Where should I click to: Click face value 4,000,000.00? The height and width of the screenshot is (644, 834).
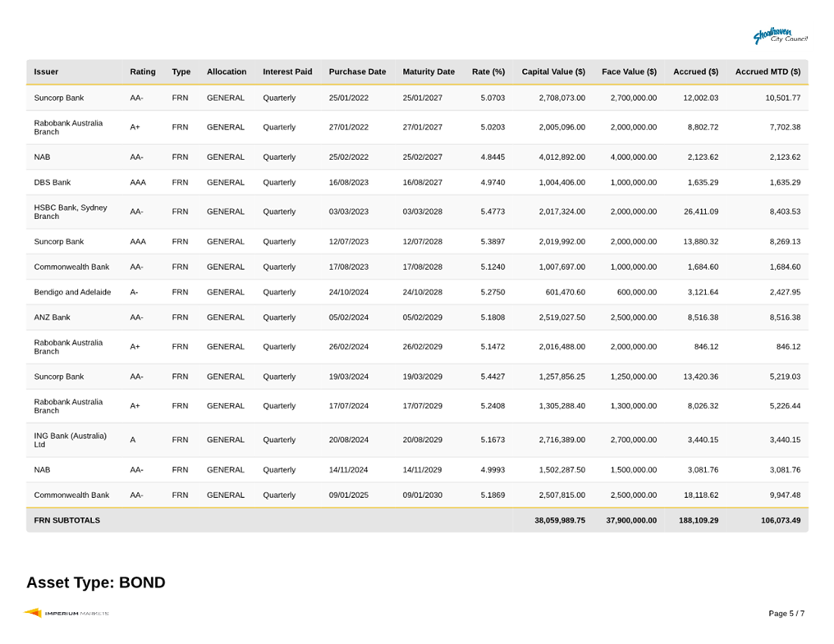click(634, 157)
